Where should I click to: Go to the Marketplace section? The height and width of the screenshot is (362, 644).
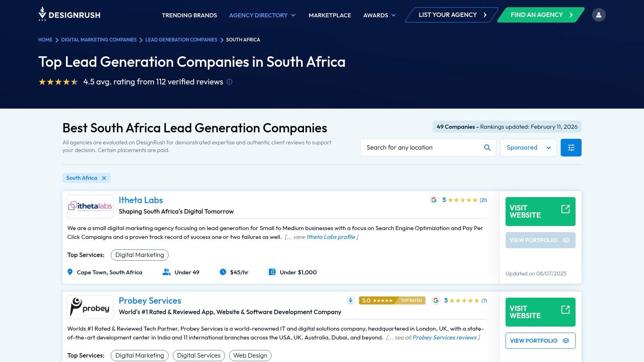[x=330, y=15]
